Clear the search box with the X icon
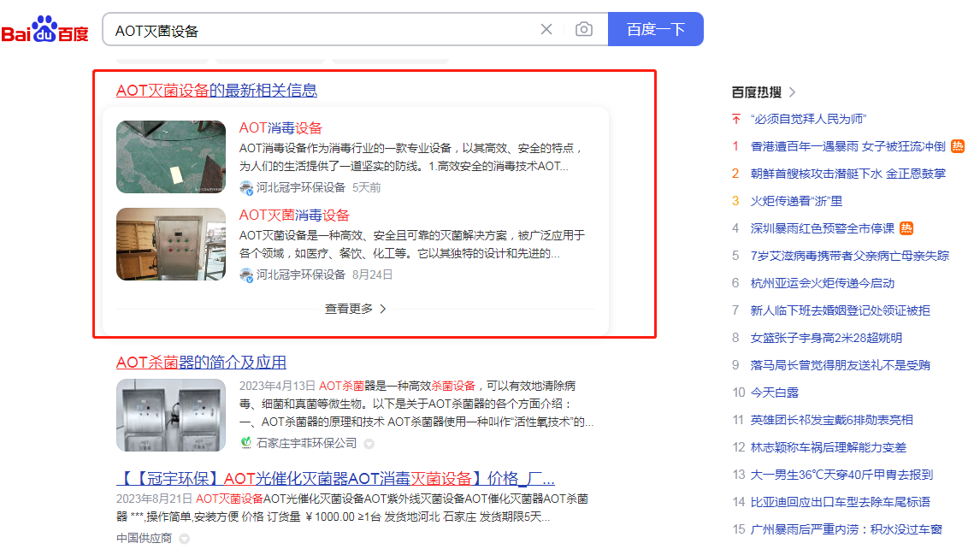 [546, 29]
